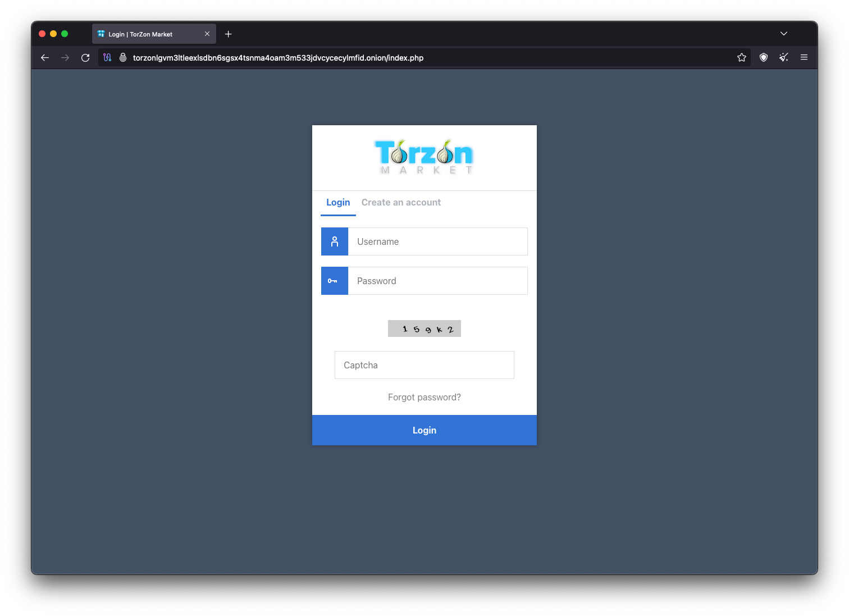Maximize the window with the green button
The width and height of the screenshot is (849, 616).
tap(65, 34)
